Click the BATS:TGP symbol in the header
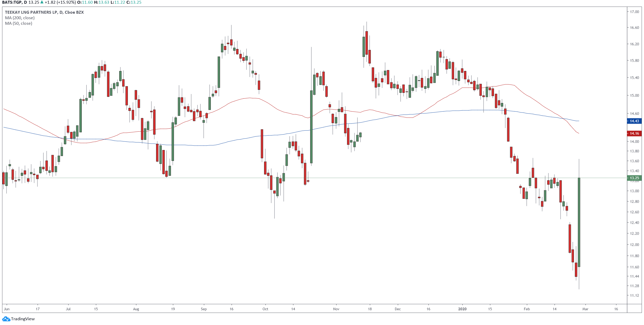This screenshot has height=325, width=644. (x=11, y=2)
